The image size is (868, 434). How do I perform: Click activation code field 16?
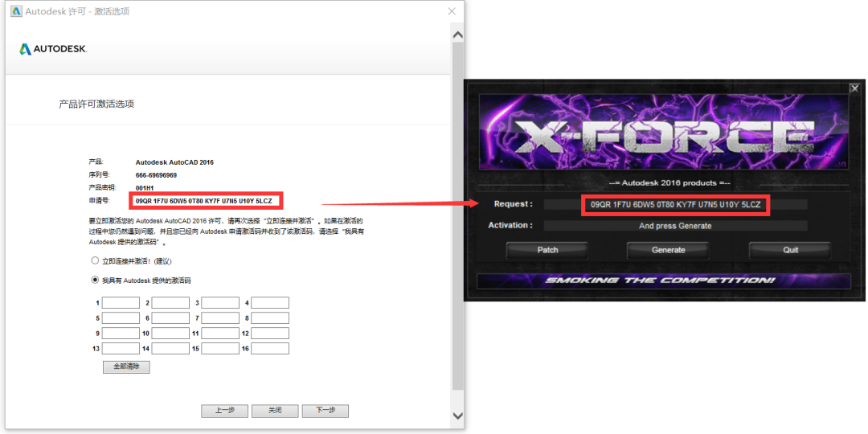[x=270, y=349]
